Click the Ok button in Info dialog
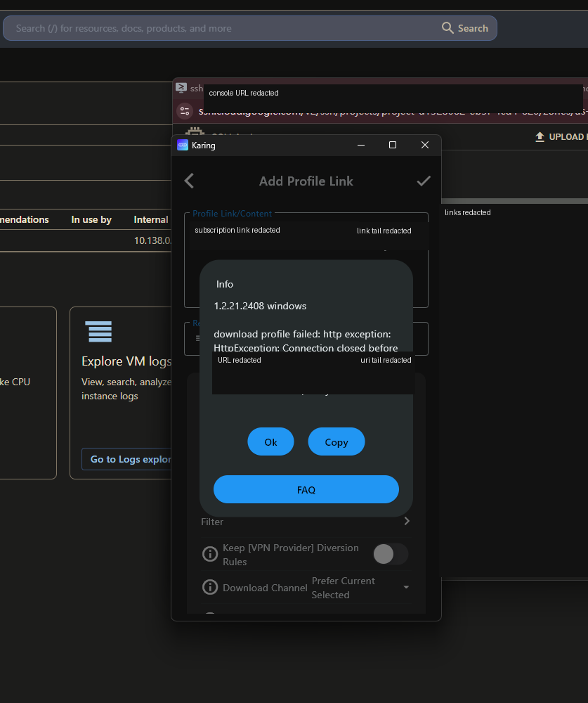The height and width of the screenshot is (703, 588). [x=270, y=441]
